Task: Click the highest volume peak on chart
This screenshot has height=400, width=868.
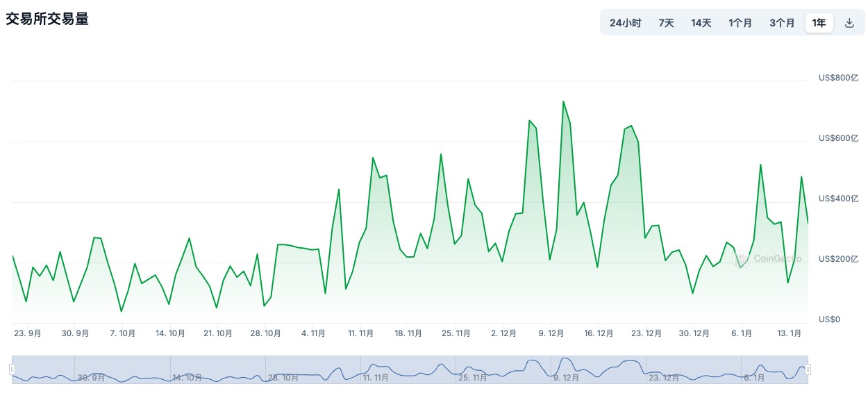Action: 563,101
